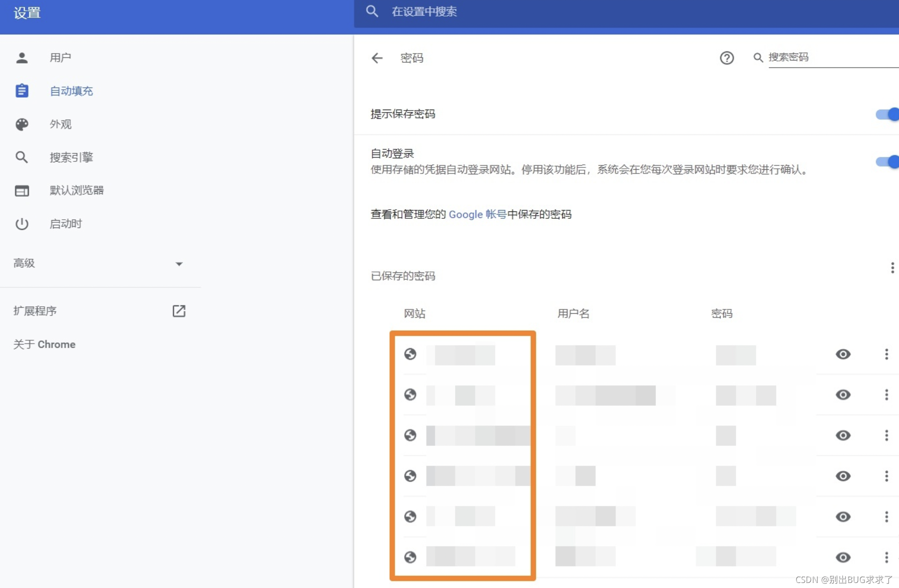
Task: Select 用户 in the sidebar
Action: [60, 58]
